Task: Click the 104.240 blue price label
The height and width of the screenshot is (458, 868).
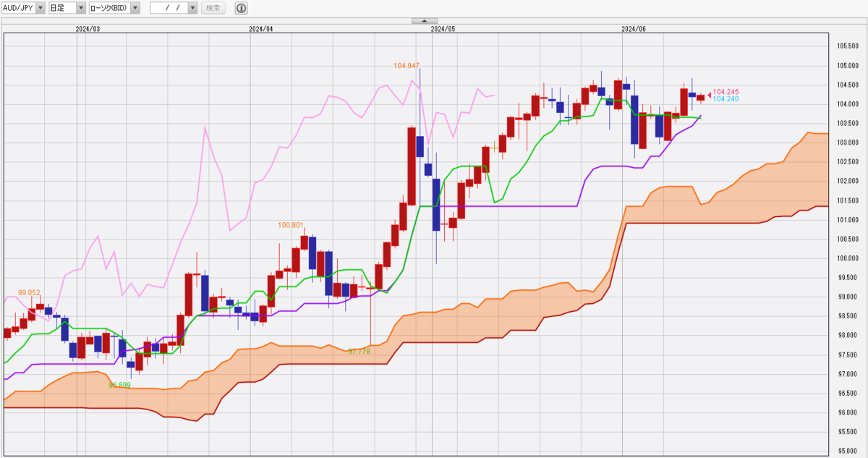Action: tap(726, 98)
